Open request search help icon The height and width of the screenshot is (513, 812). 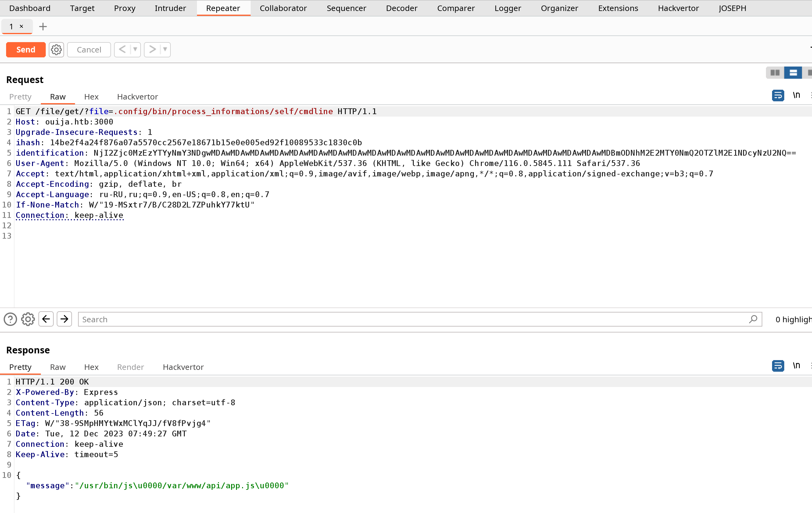point(10,319)
